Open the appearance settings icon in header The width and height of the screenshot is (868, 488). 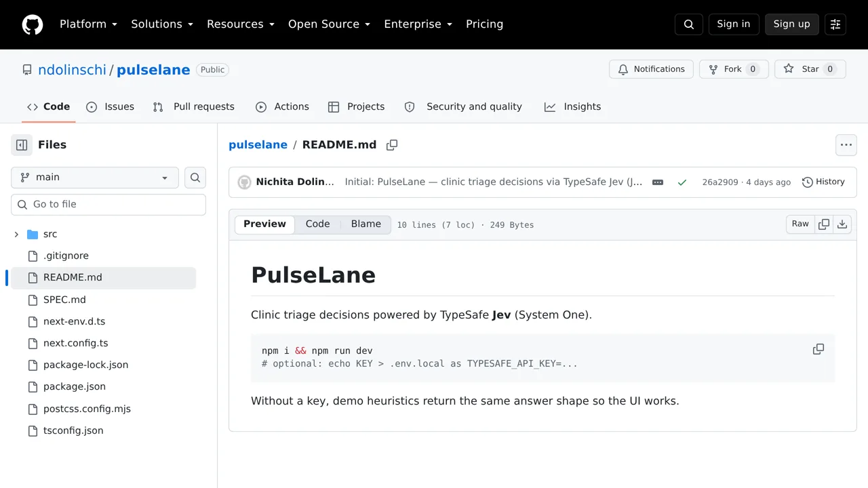coord(835,24)
